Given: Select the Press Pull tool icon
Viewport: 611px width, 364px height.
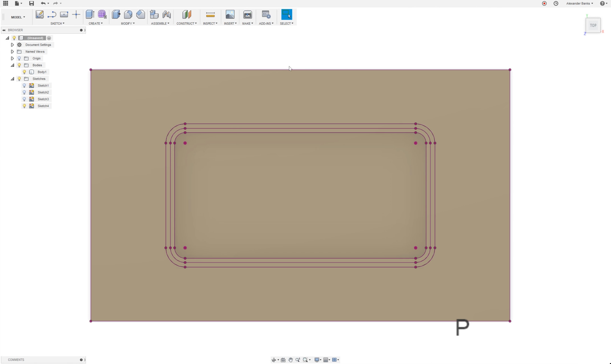Looking at the screenshot, I should [116, 15].
